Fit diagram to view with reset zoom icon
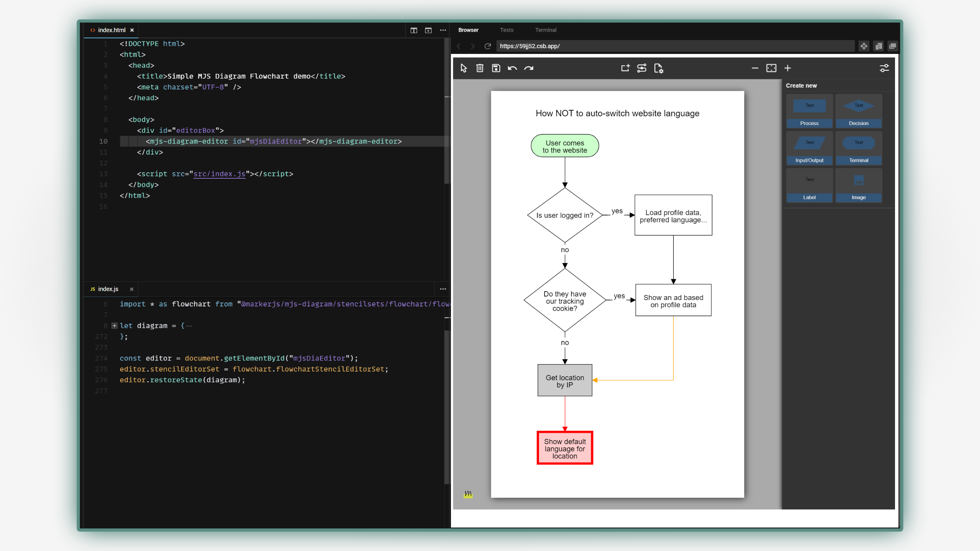 [x=771, y=68]
